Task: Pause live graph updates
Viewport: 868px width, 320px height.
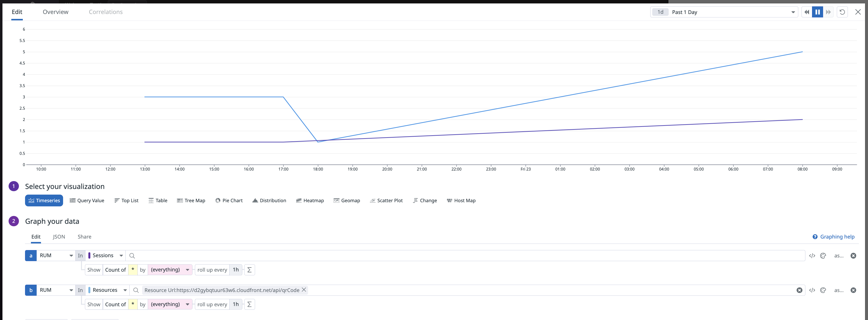Action: [817, 12]
